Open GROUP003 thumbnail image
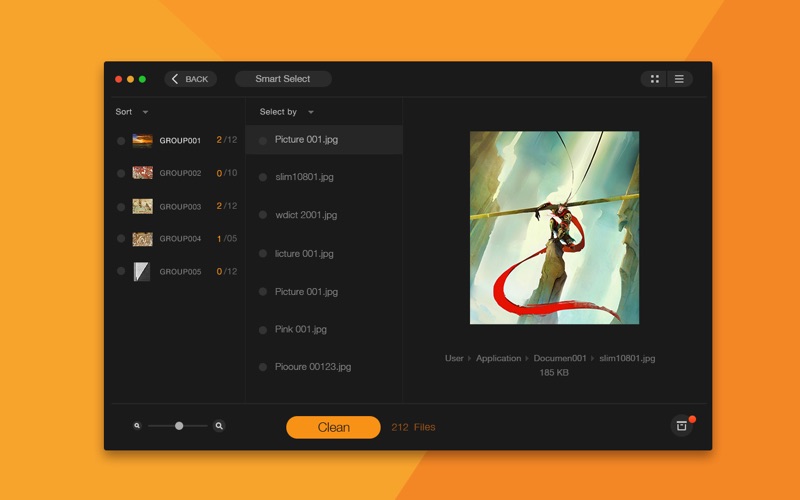 click(142, 206)
